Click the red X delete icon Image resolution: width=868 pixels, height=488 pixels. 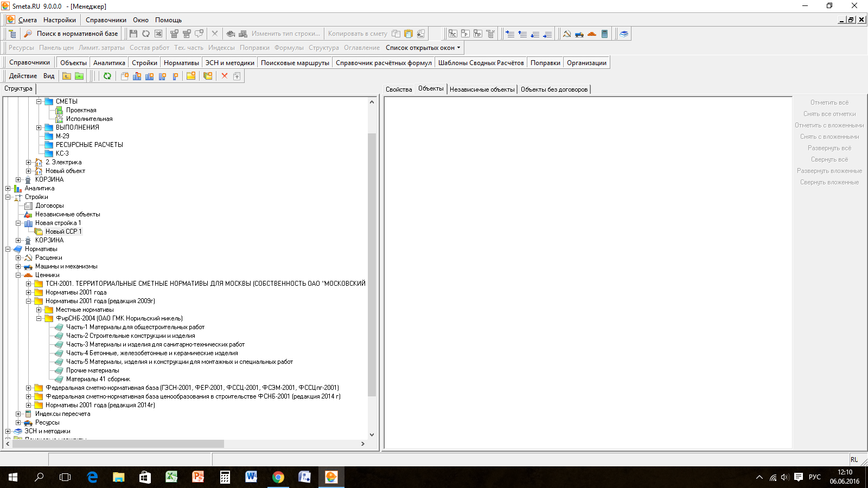click(x=225, y=76)
